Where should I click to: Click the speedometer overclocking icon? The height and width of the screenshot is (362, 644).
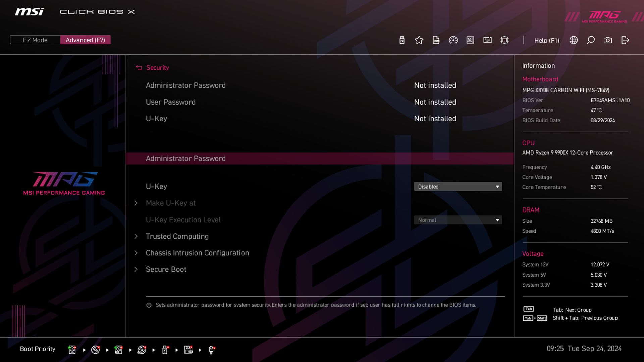point(453,40)
